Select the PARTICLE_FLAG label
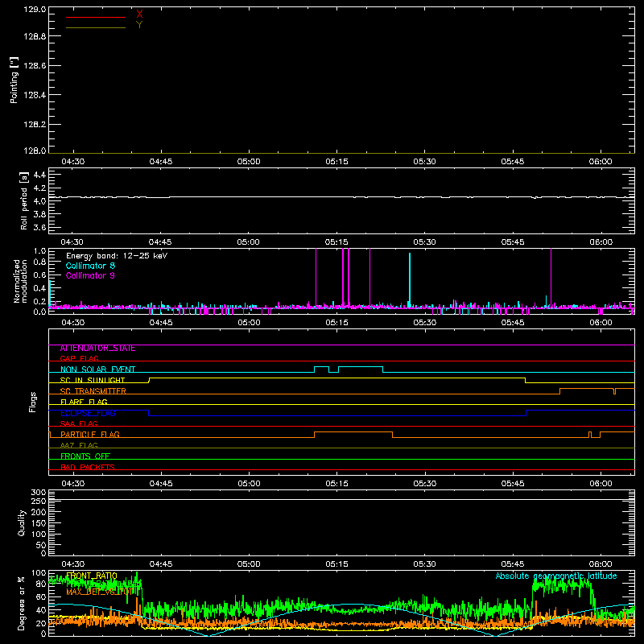The height and width of the screenshot is (644, 644). (90, 435)
